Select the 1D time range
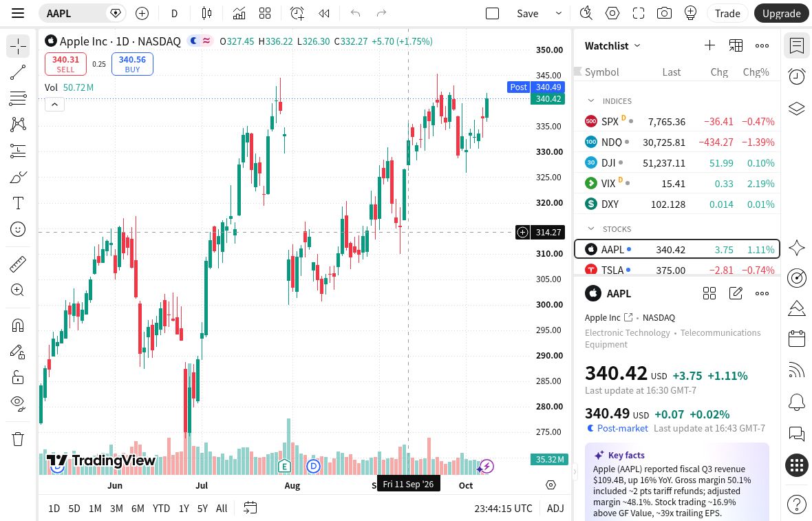This screenshot has height=521, width=812. (x=54, y=509)
